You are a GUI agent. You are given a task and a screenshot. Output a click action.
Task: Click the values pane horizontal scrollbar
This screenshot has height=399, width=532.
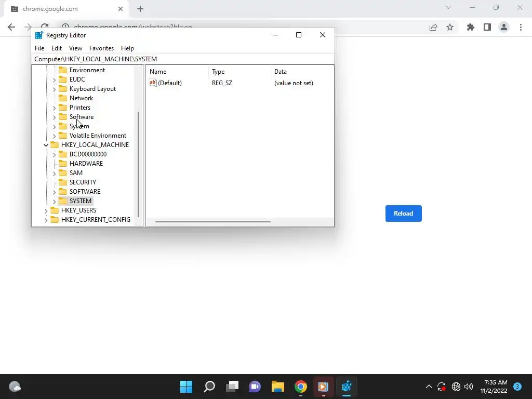[x=212, y=221]
